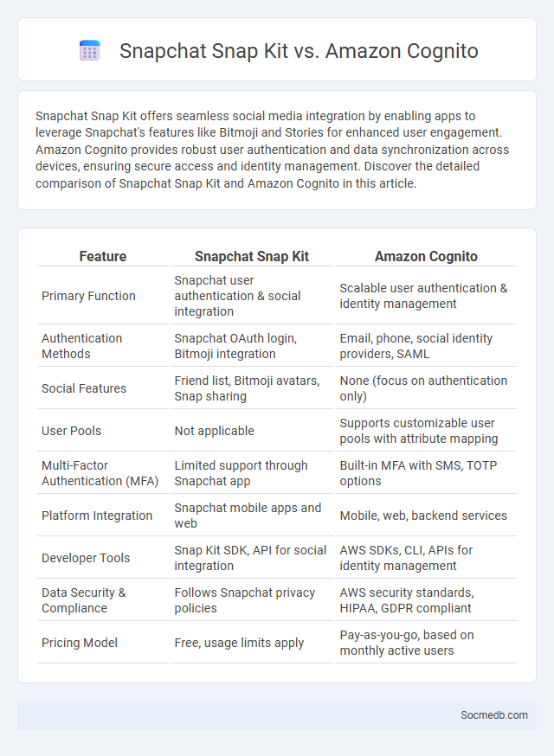Image resolution: width=554 pixels, height=756 pixels.
Task: Click the Authentication Methods row label
Action: coord(81,346)
